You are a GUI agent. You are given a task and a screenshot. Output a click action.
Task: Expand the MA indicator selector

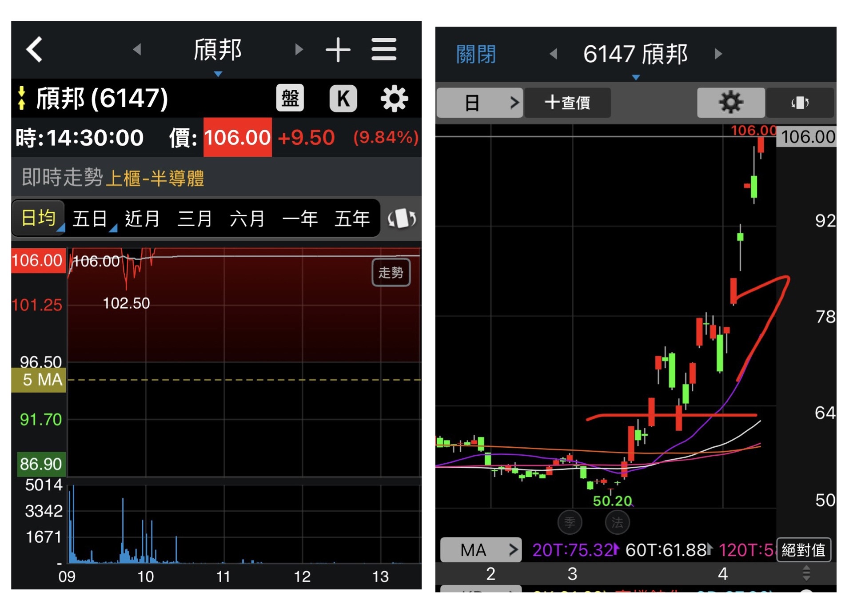[481, 550]
